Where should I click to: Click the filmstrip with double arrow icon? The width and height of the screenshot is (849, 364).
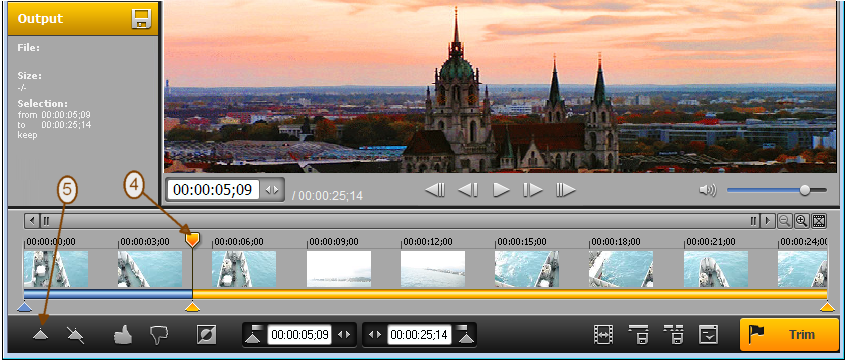coord(603,335)
